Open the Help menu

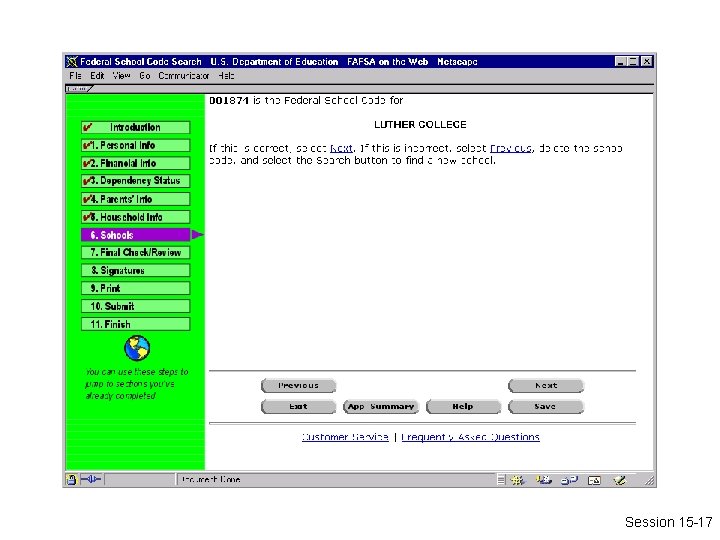226,76
